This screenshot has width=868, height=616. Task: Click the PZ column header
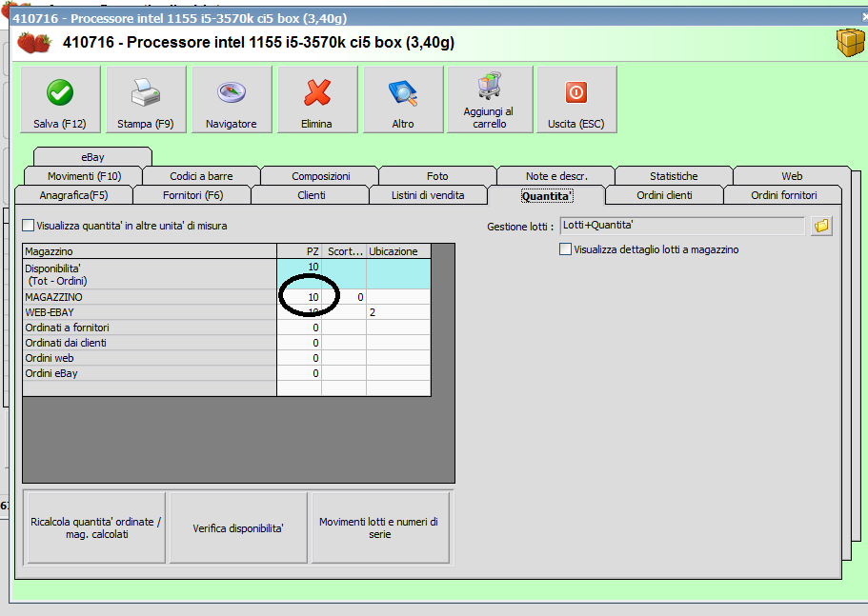pos(299,251)
